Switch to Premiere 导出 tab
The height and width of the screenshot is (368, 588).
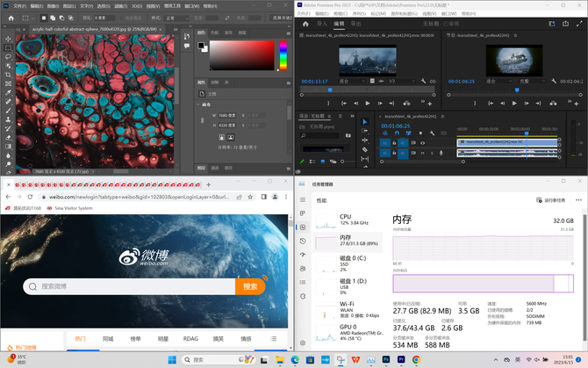point(355,24)
